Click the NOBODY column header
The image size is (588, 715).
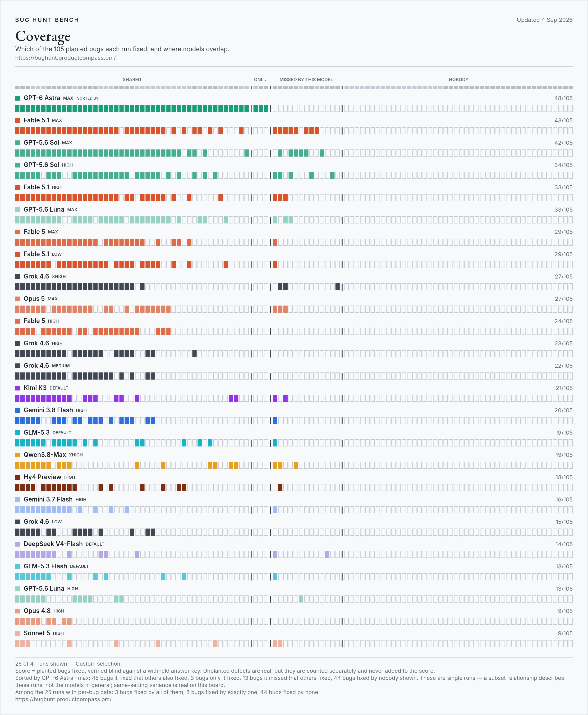[458, 80]
